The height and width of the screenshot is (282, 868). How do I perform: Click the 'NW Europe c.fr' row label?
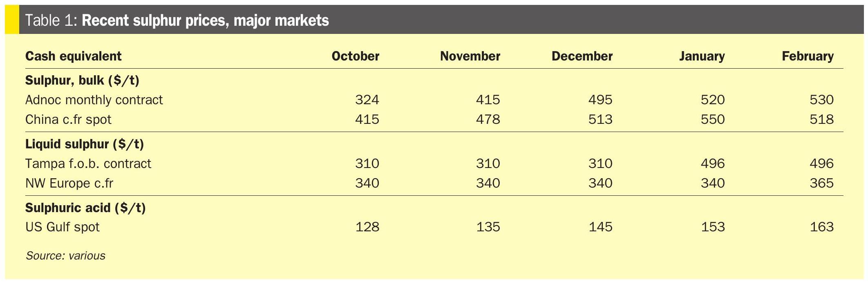(x=69, y=183)
